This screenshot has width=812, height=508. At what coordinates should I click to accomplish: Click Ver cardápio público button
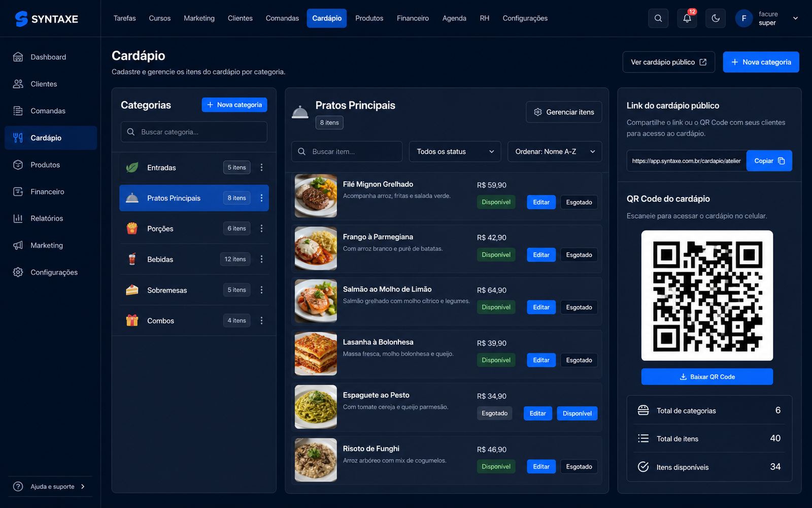pyautogui.click(x=668, y=62)
